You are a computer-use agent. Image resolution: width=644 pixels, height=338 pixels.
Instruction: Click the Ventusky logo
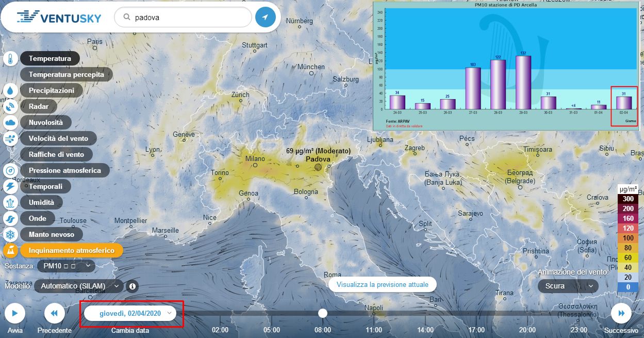(59, 18)
